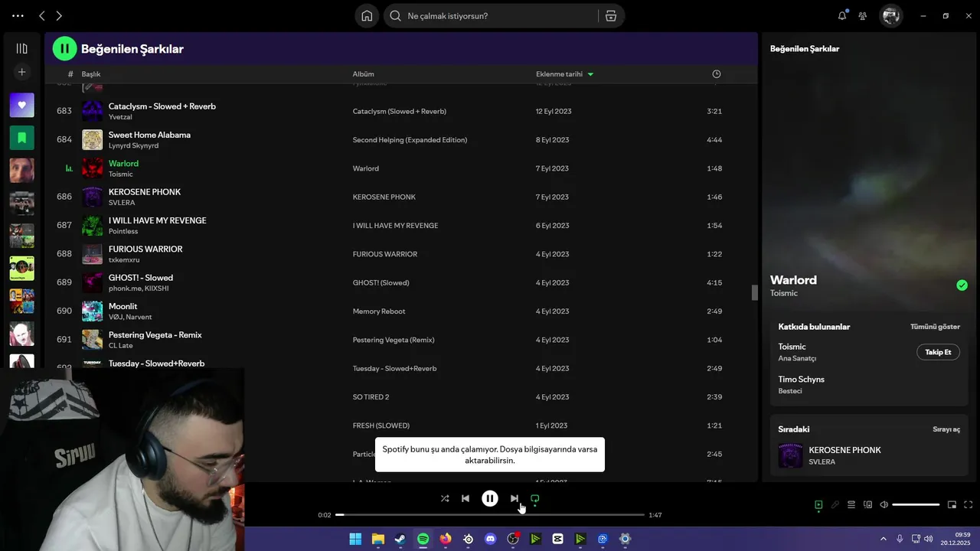This screenshot has height=551, width=980.
Task: Skip to previous track
Action: 465,498
